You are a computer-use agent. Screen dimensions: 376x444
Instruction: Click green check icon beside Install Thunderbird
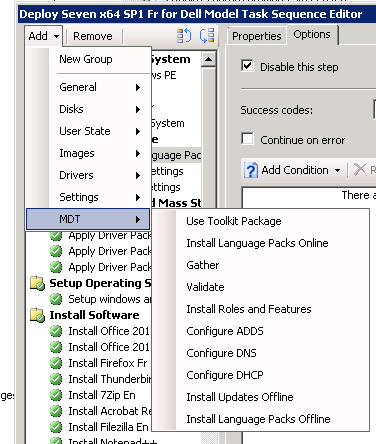[x=56, y=379]
